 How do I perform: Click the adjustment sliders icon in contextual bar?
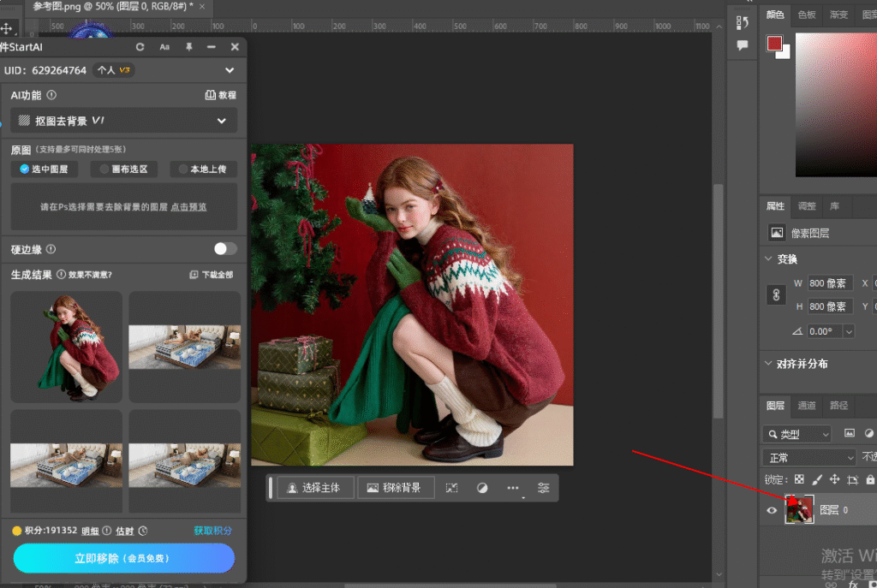[544, 488]
